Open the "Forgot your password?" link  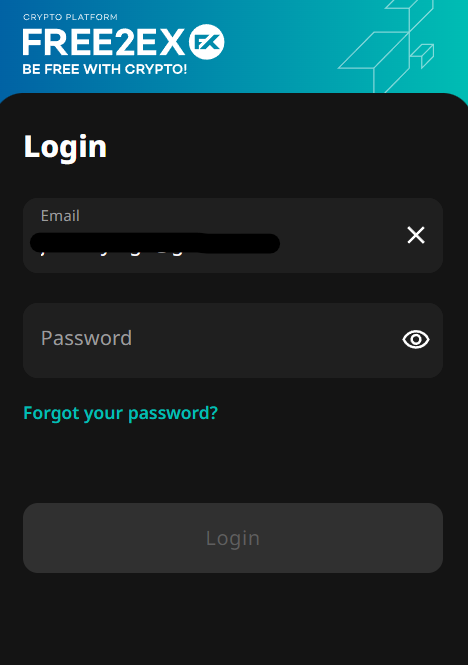pyautogui.click(x=121, y=413)
